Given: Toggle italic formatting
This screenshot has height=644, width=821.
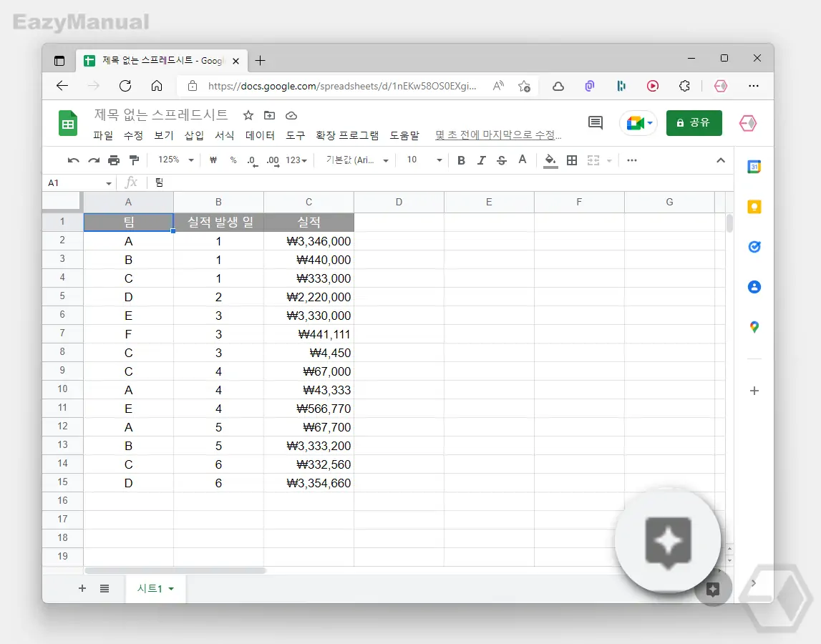Looking at the screenshot, I should [481, 160].
